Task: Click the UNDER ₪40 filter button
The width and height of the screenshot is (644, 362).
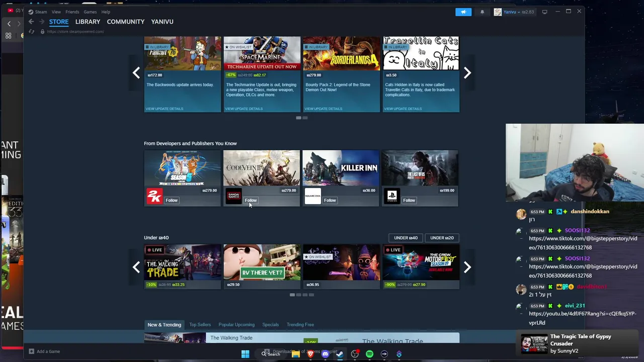Action: click(406, 238)
